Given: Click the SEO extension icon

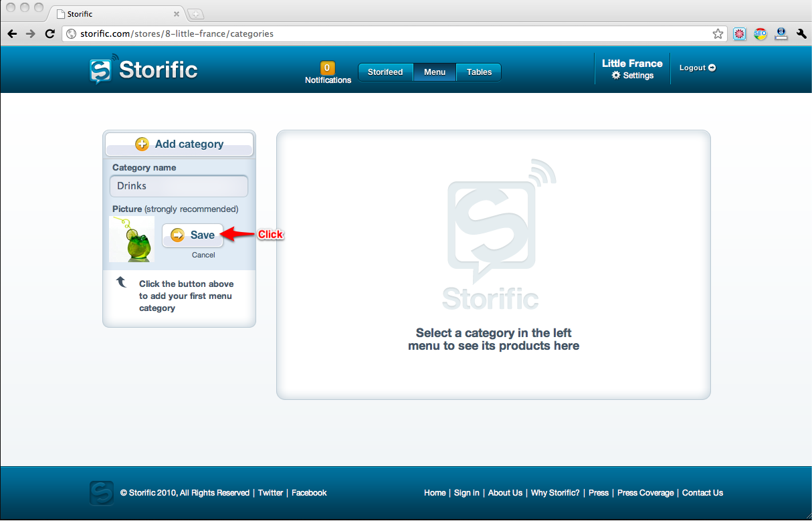Looking at the screenshot, I should click(760, 33).
